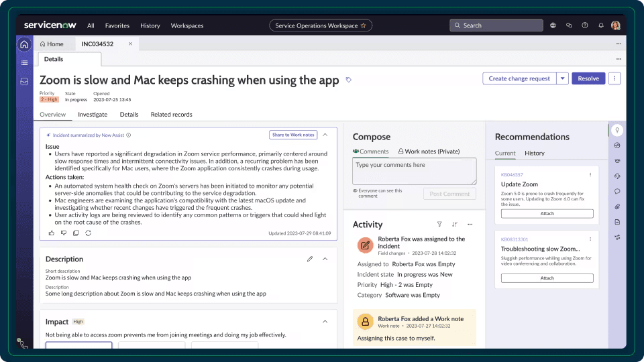The height and width of the screenshot is (362, 644).
Task: Open the notifications bell icon
Action: pos(600,25)
